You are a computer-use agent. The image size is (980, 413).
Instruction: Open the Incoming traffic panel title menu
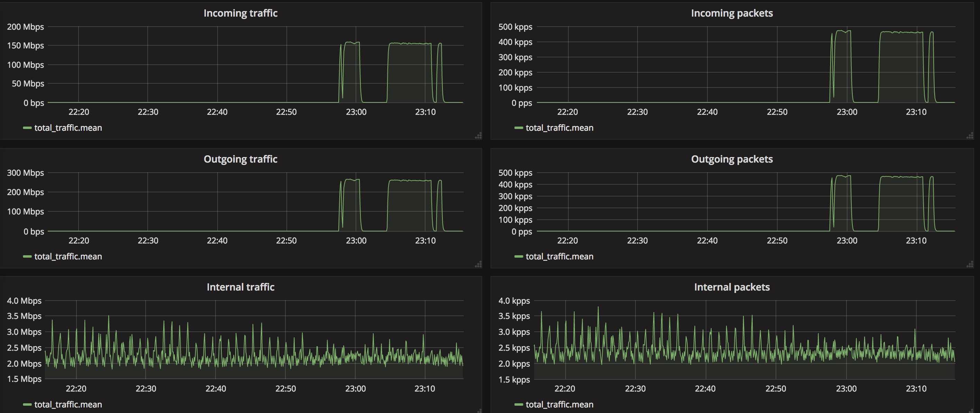click(240, 13)
